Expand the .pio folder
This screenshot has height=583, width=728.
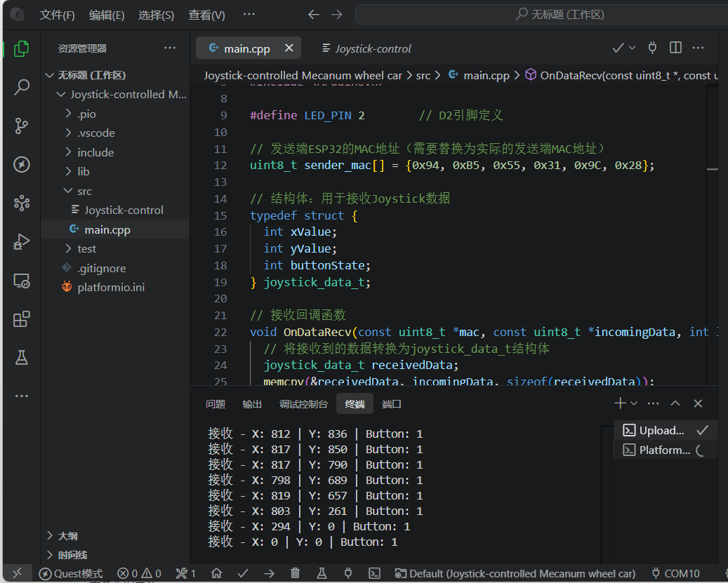click(86, 114)
